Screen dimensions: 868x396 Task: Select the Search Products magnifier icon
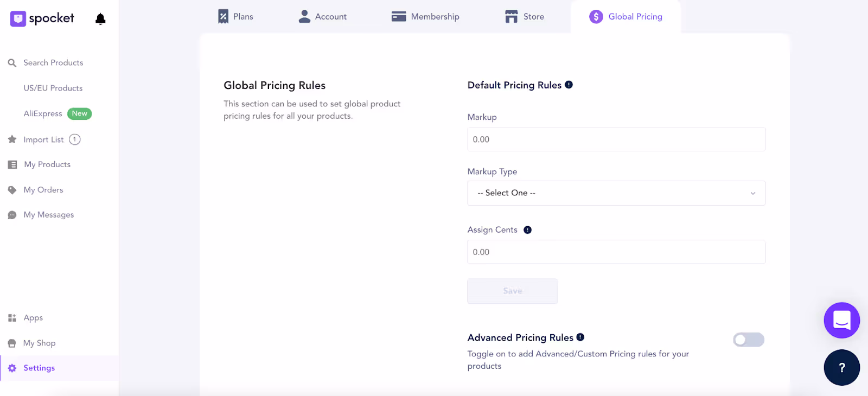point(12,62)
